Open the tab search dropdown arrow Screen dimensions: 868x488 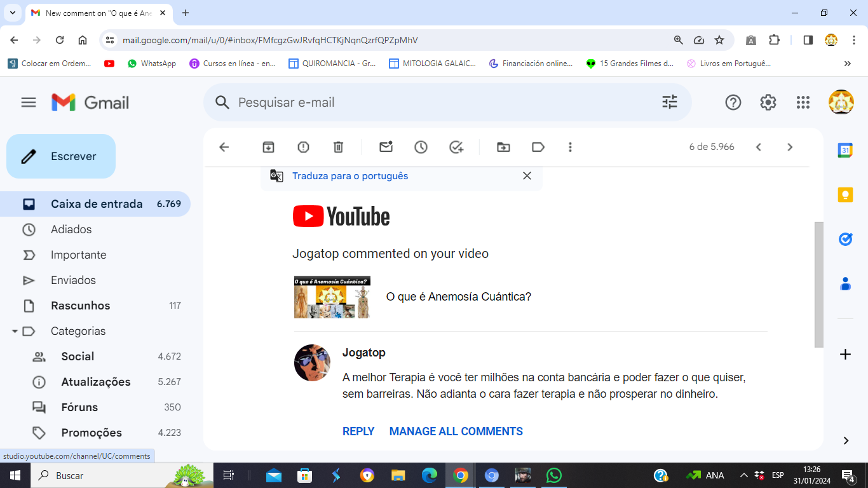[x=13, y=13]
